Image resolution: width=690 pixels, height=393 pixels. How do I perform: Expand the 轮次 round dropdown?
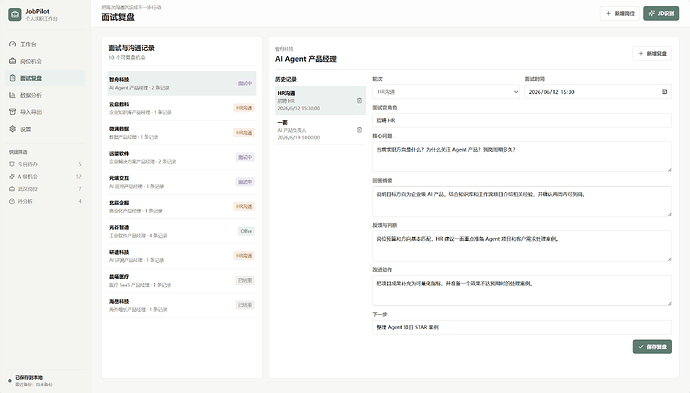(x=446, y=92)
